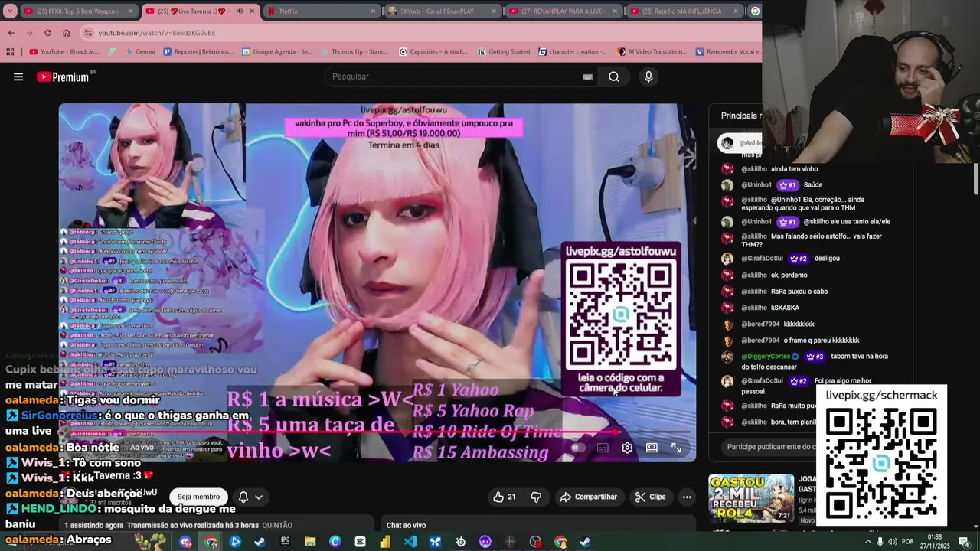This screenshot has height=551, width=980.
Task: Open Steam from the taskbar
Action: pyautogui.click(x=260, y=542)
